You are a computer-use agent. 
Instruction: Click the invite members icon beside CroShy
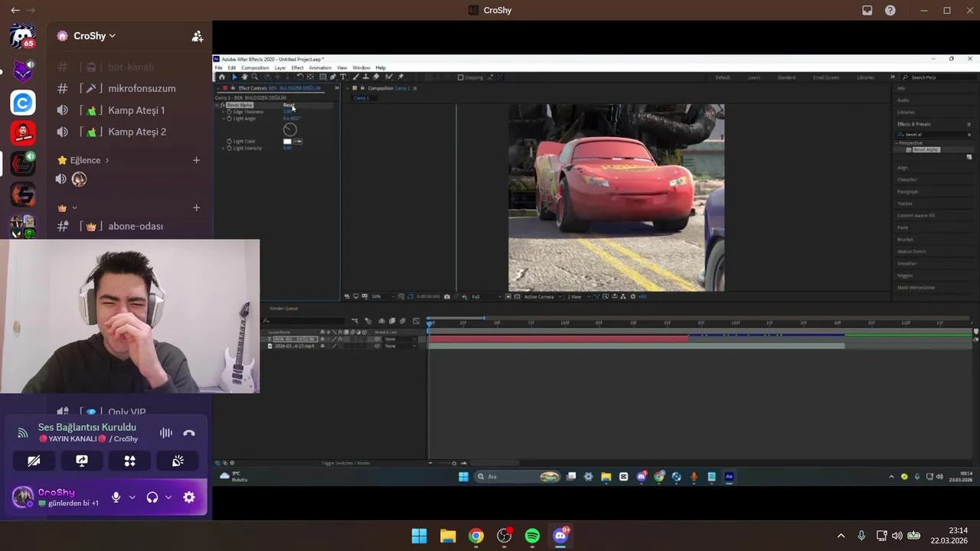[x=197, y=36]
